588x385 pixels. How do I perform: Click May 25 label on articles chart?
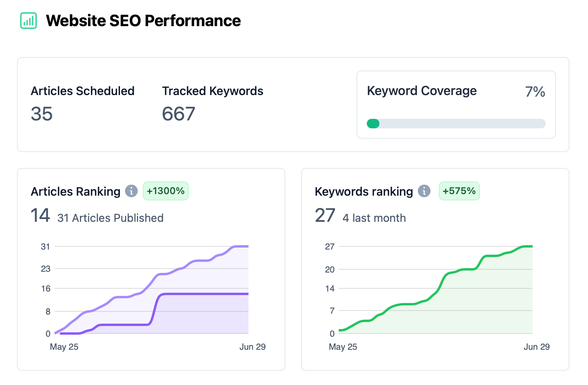(64, 347)
